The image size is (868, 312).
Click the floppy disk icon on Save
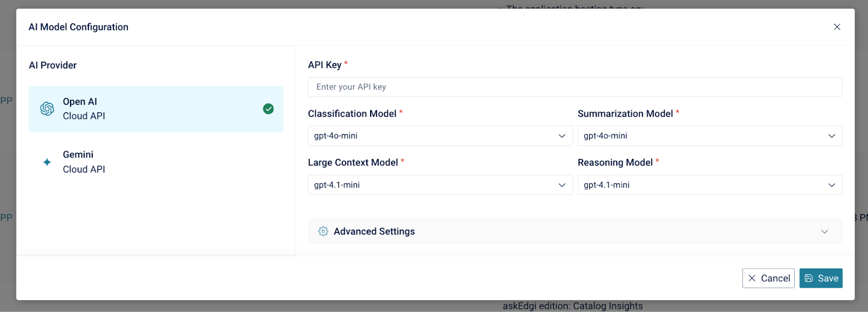[809, 278]
